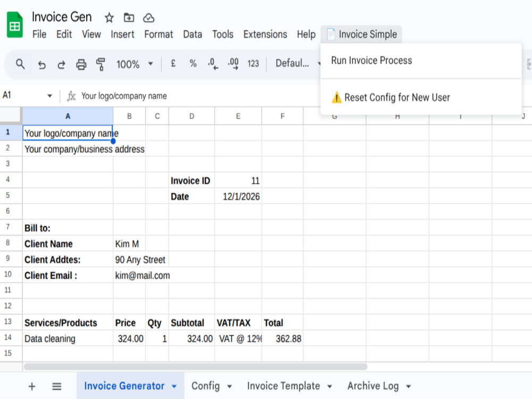Open the Invoice Template tab arrow menu

[x=329, y=386]
